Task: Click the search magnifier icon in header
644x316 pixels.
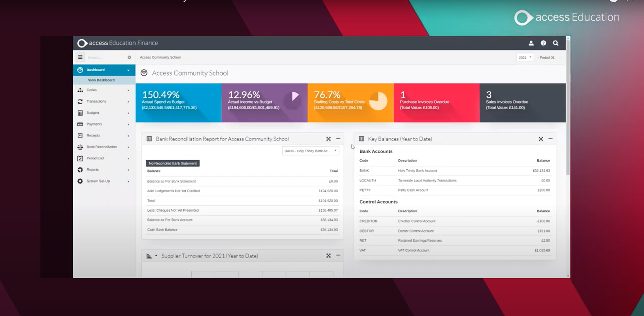Action: tap(556, 43)
